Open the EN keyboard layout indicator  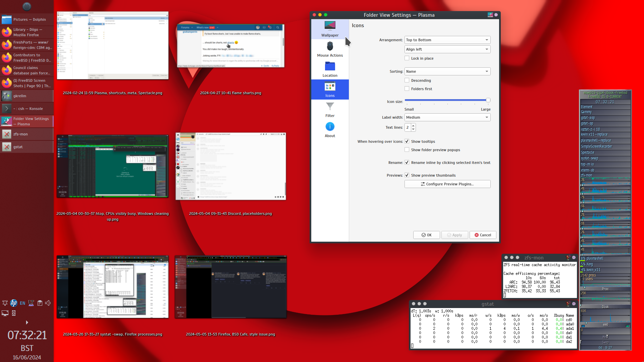click(x=22, y=303)
